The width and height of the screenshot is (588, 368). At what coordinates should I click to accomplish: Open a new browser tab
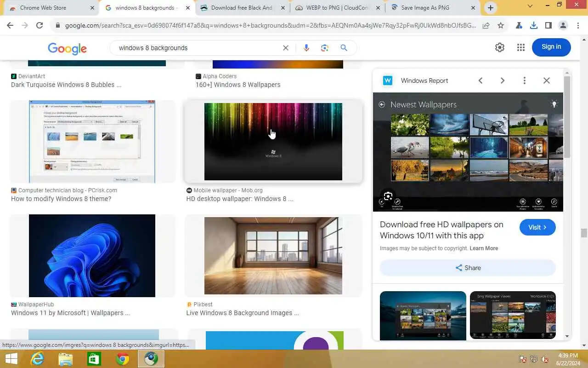491,8
